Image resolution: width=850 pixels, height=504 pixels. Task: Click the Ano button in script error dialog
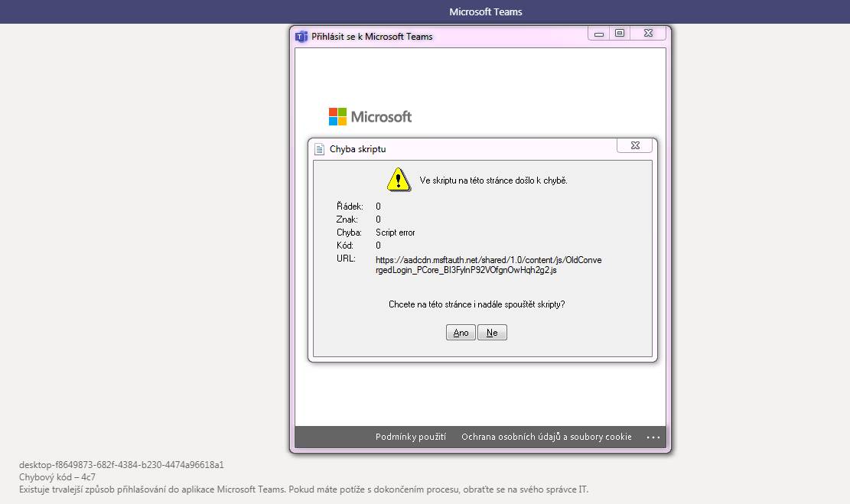(461, 332)
